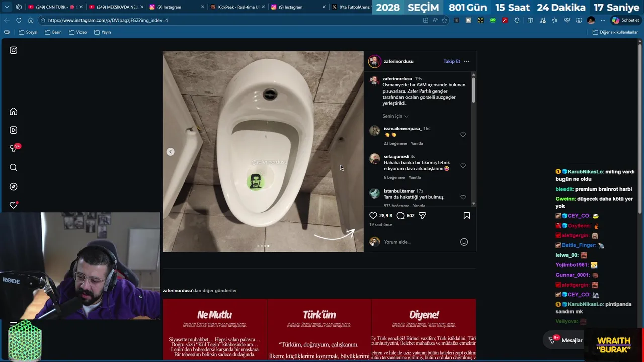
Task: Open the 'Diyene!' post thumbnail
Action: (424, 330)
